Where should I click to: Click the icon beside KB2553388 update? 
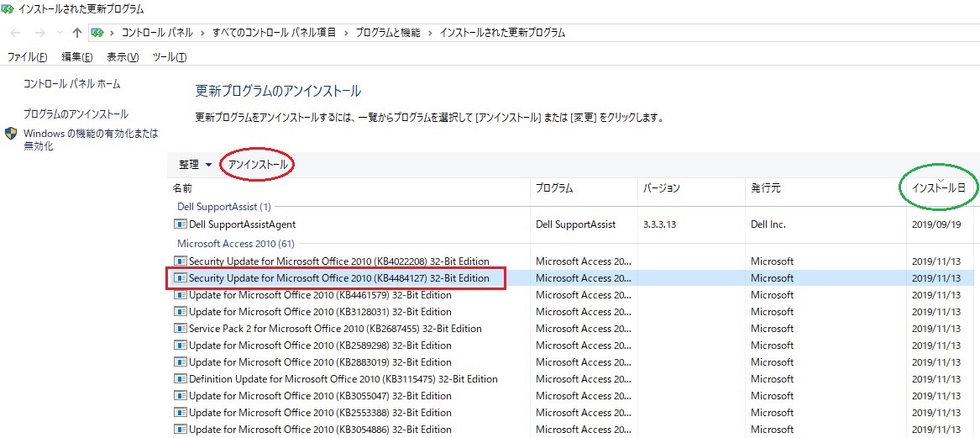point(180,413)
